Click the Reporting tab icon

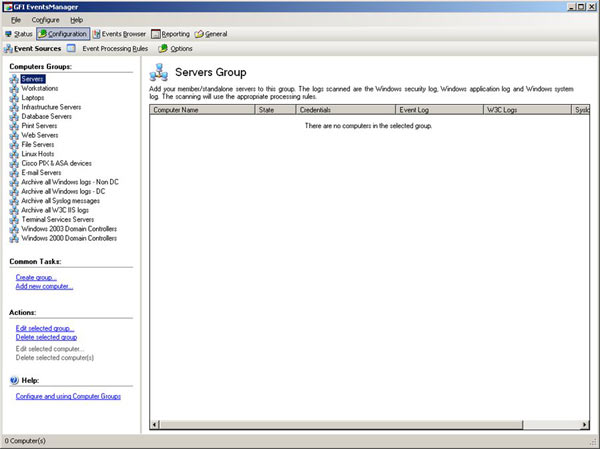[x=155, y=34]
